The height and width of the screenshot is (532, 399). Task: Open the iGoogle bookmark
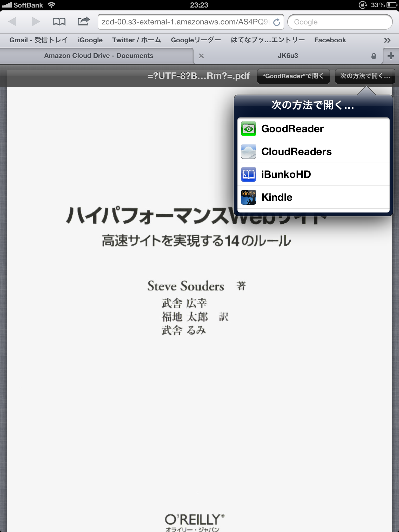[x=90, y=40]
